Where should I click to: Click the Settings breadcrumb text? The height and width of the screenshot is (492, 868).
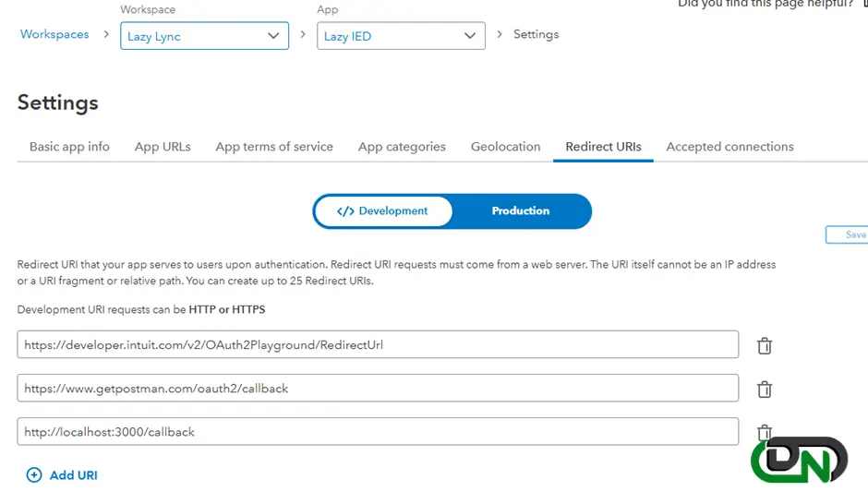536,34
